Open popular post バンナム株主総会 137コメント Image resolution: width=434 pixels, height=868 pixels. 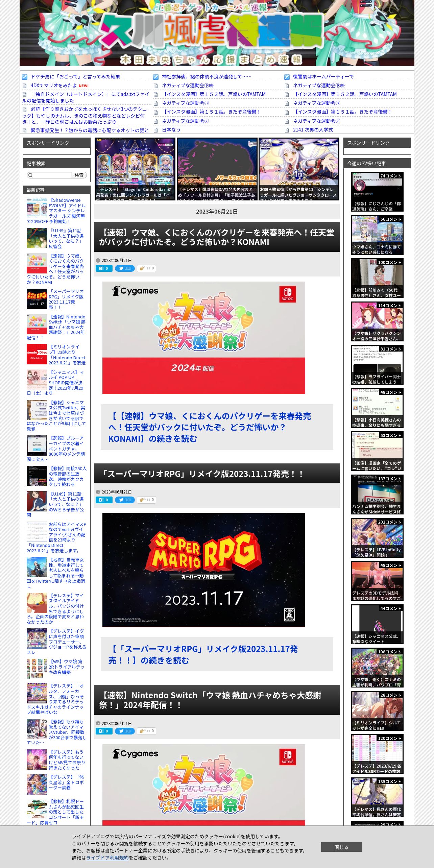click(x=377, y=495)
